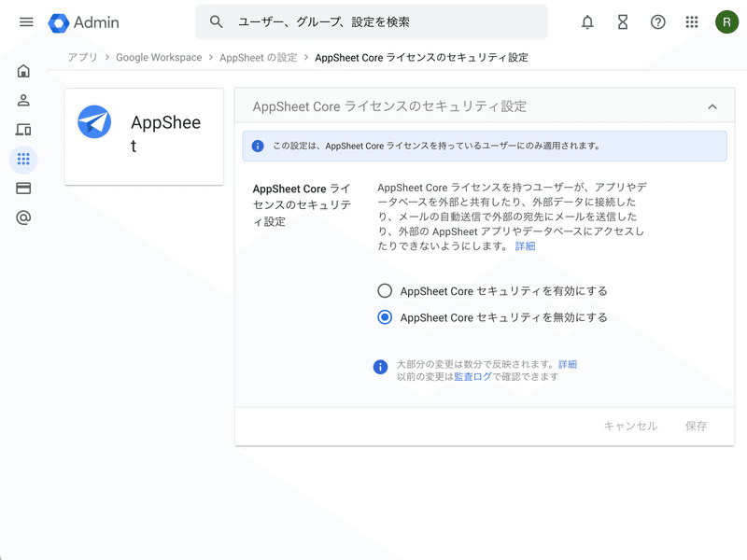Go to AppSheet の設定 breadcrumb

[258, 58]
